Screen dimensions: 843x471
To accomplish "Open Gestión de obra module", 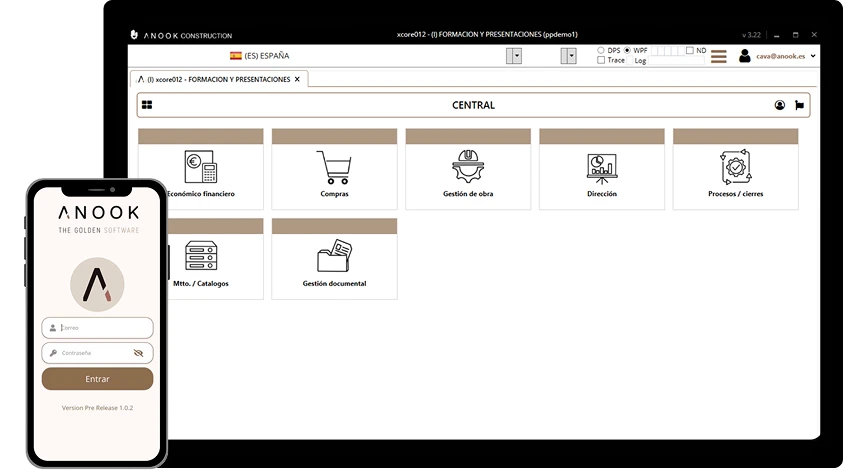I will pyautogui.click(x=468, y=174).
